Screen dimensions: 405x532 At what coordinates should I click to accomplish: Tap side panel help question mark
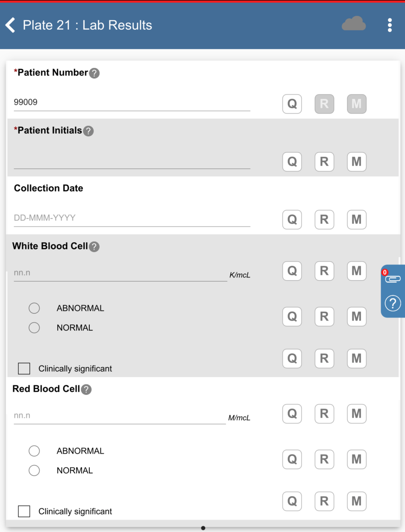pos(393,303)
